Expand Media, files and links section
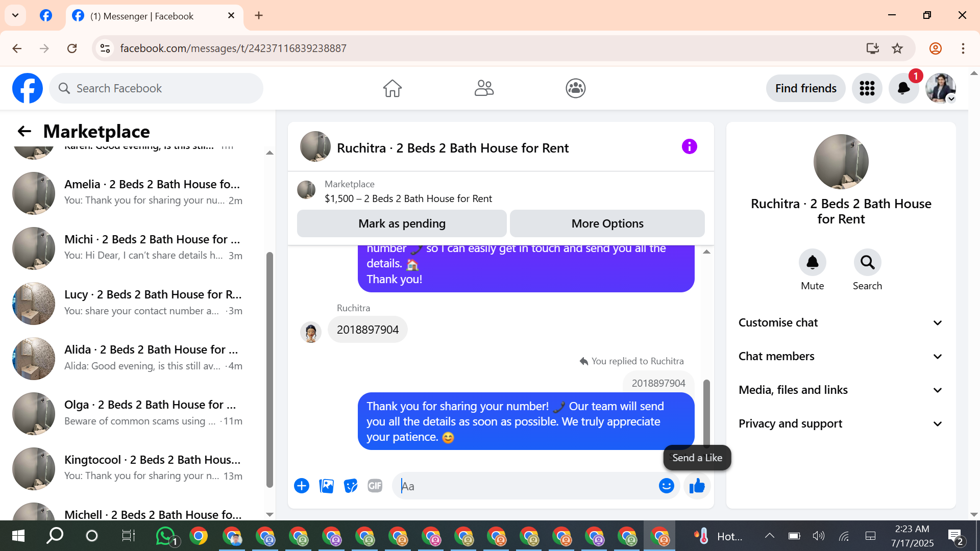The image size is (980, 551). pyautogui.click(x=841, y=390)
